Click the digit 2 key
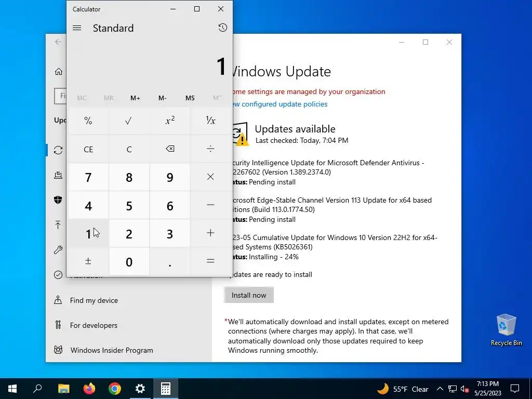This screenshot has height=399, width=532. [x=129, y=233]
